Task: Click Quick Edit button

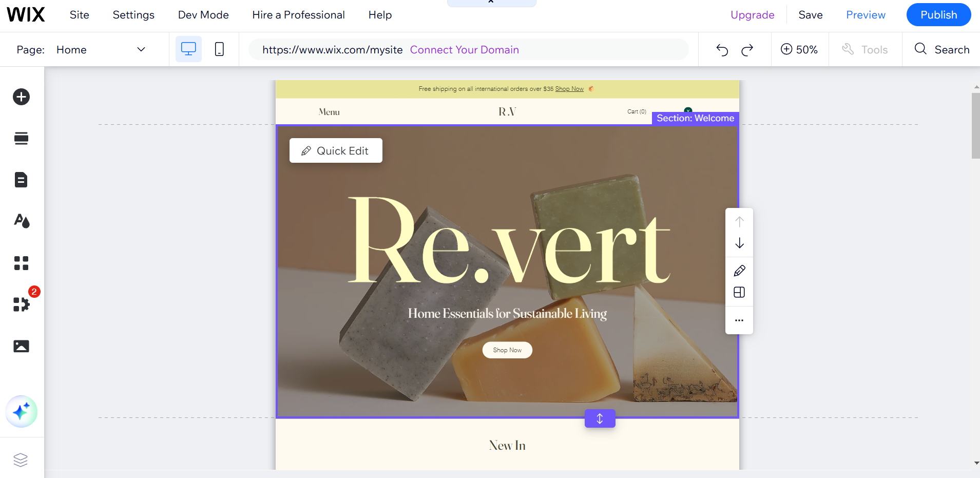Action: (336, 150)
